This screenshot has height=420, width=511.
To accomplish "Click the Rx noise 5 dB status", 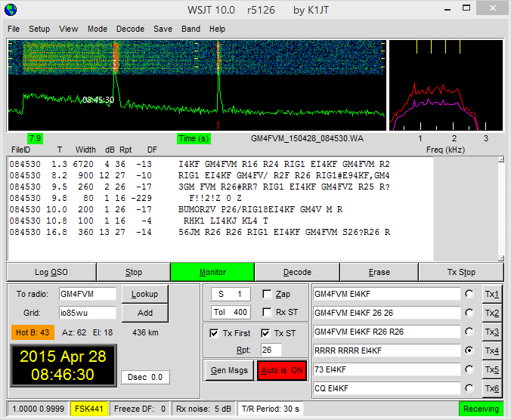I will pos(203,409).
